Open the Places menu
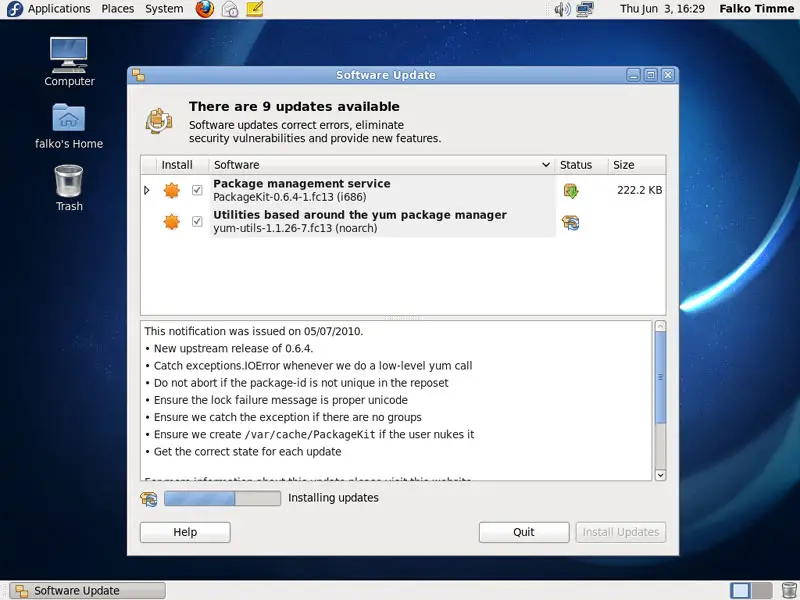800x600 pixels. click(117, 9)
